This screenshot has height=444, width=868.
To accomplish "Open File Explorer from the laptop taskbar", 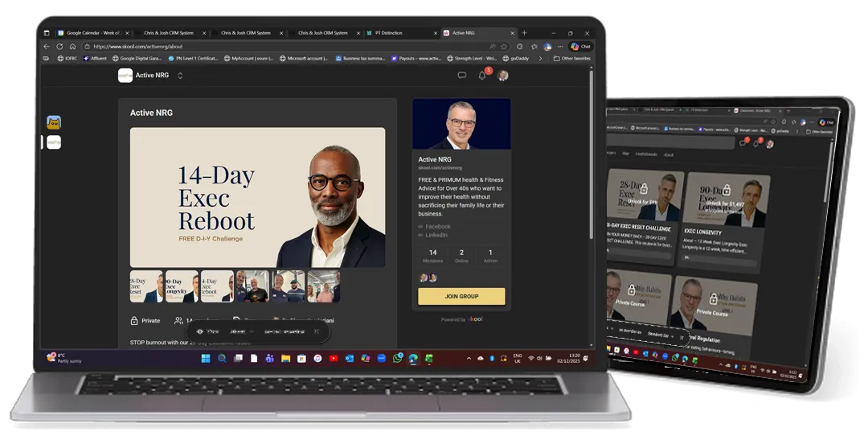I will (x=285, y=359).
